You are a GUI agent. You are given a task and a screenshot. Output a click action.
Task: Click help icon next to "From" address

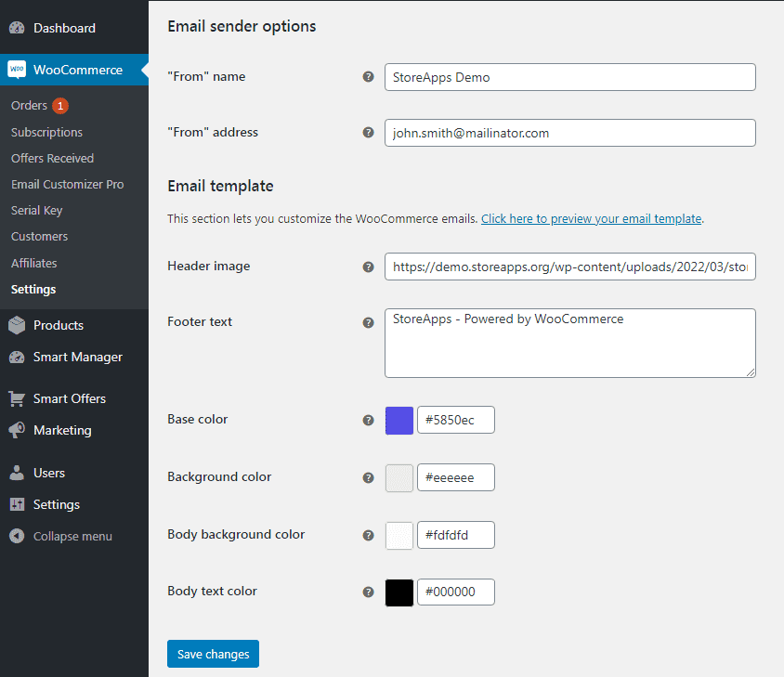pos(368,132)
